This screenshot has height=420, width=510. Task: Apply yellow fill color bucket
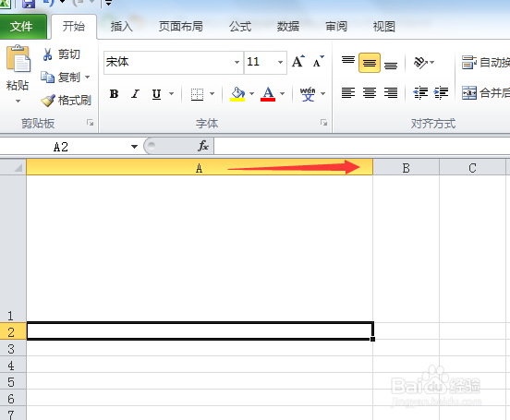[237, 94]
